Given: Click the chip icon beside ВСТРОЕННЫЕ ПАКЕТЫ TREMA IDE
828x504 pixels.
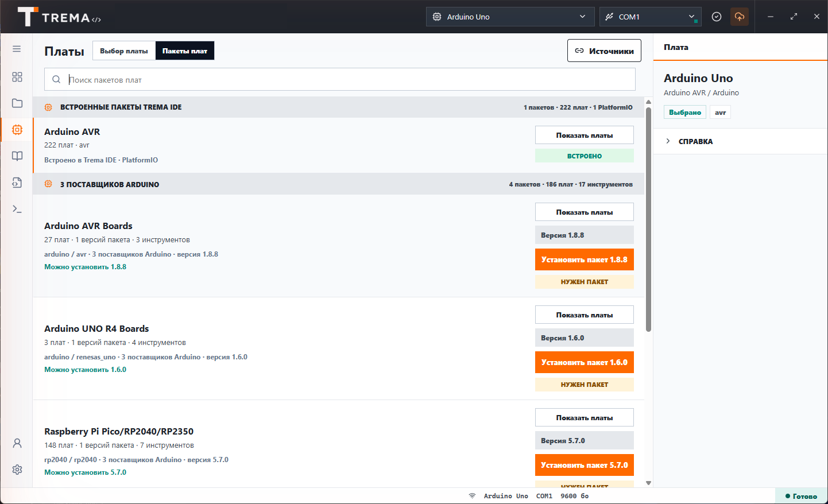Looking at the screenshot, I should (48, 107).
